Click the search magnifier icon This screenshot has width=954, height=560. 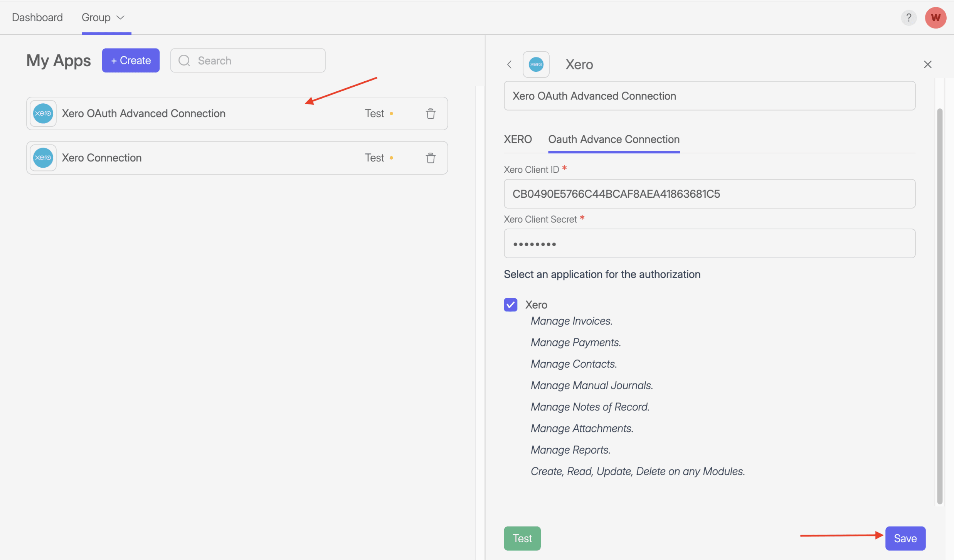click(184, 61)
